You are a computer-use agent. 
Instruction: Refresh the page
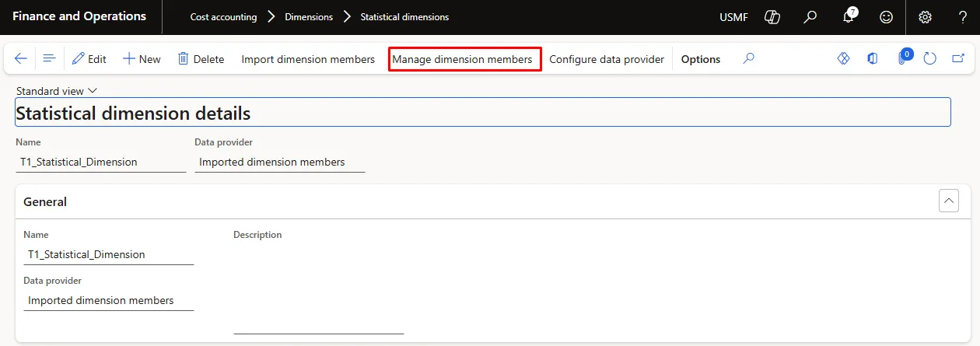pyautogui.click(x=929, y=59)
